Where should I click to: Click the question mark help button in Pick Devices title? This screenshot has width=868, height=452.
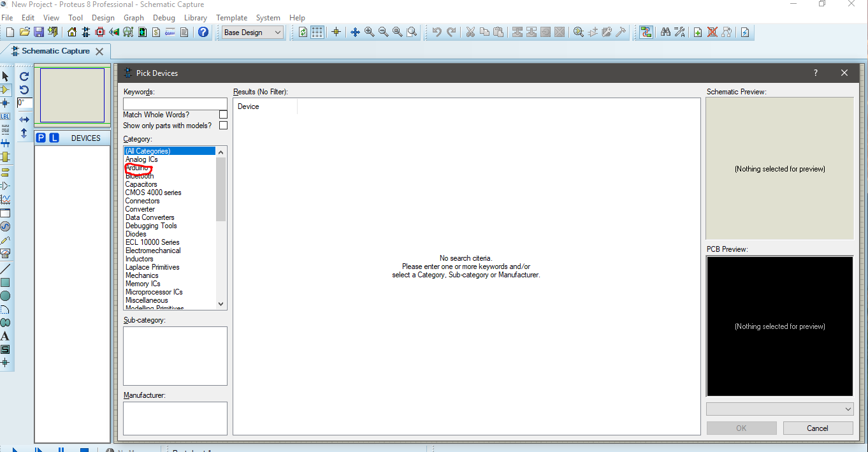pyautogui.click(x=815, y=73)
